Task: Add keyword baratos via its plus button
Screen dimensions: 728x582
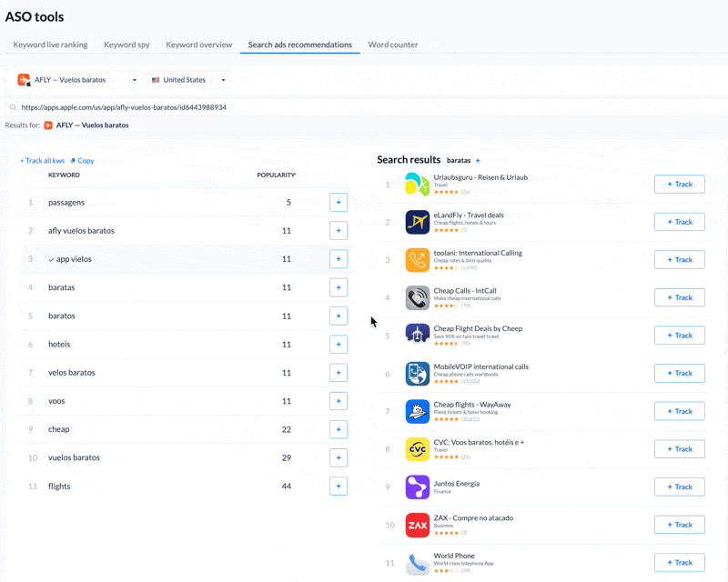Action: pos(339,316)
